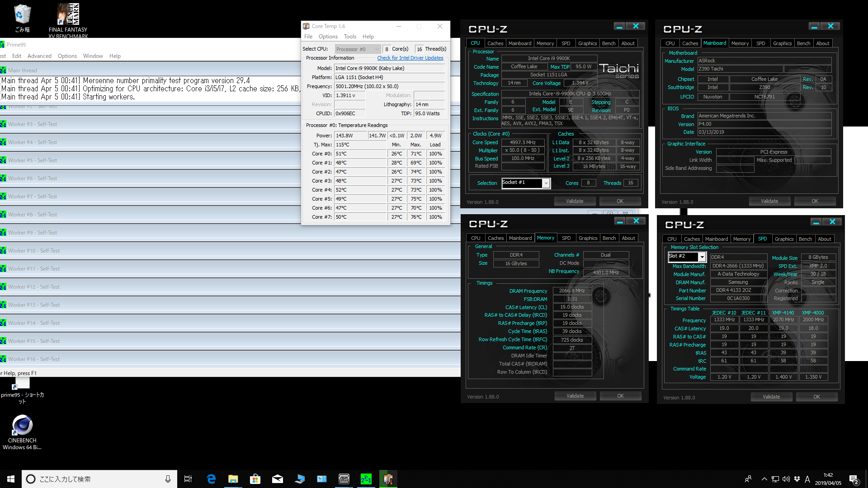Screen dimensions: 868x488
Task: Switch to the Bench tab in top-left CPU-Z
Action: [x=609, y=43]
